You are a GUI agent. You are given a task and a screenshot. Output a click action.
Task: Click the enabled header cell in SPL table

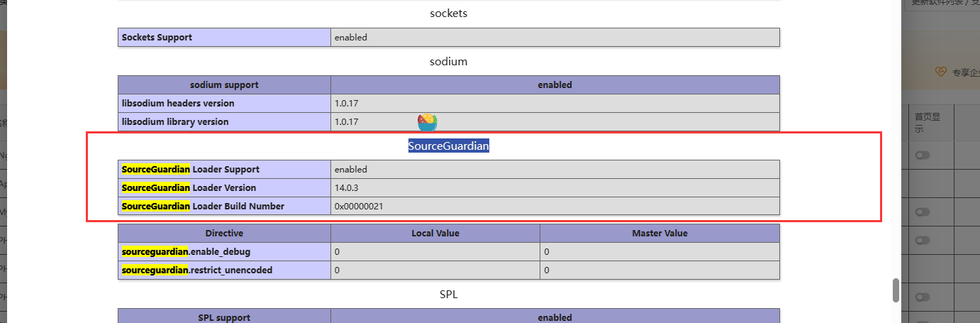(x=555, y=317)
